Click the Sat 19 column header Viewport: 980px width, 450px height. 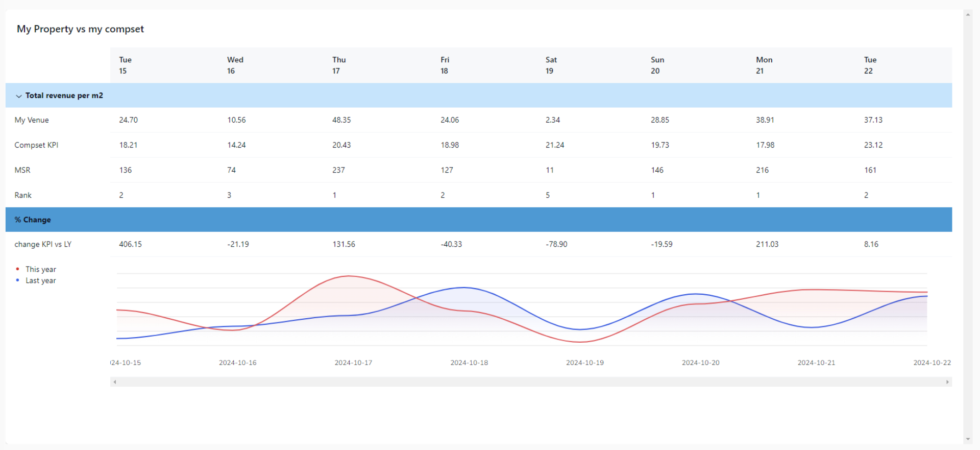pos(551,65)
